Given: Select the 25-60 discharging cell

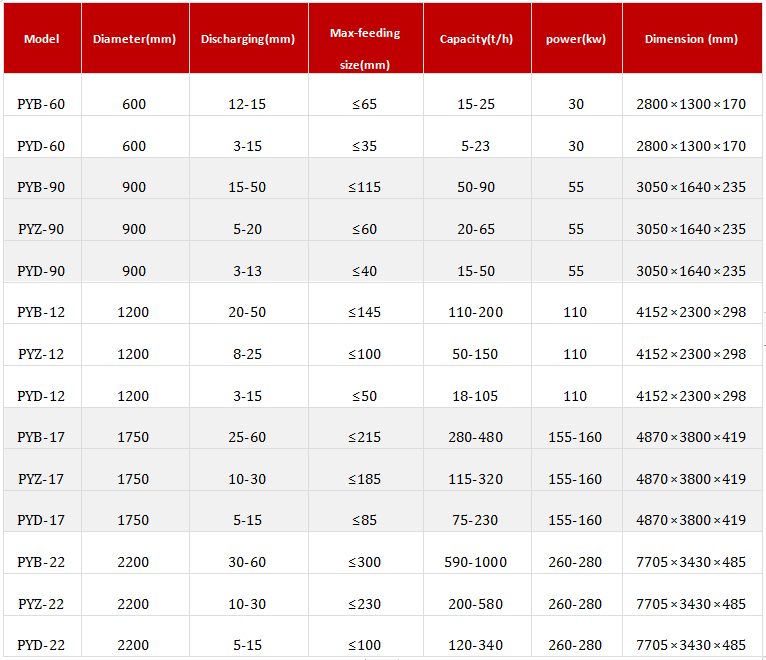Looking at the screenshot, I should click(x=247, y=437).
